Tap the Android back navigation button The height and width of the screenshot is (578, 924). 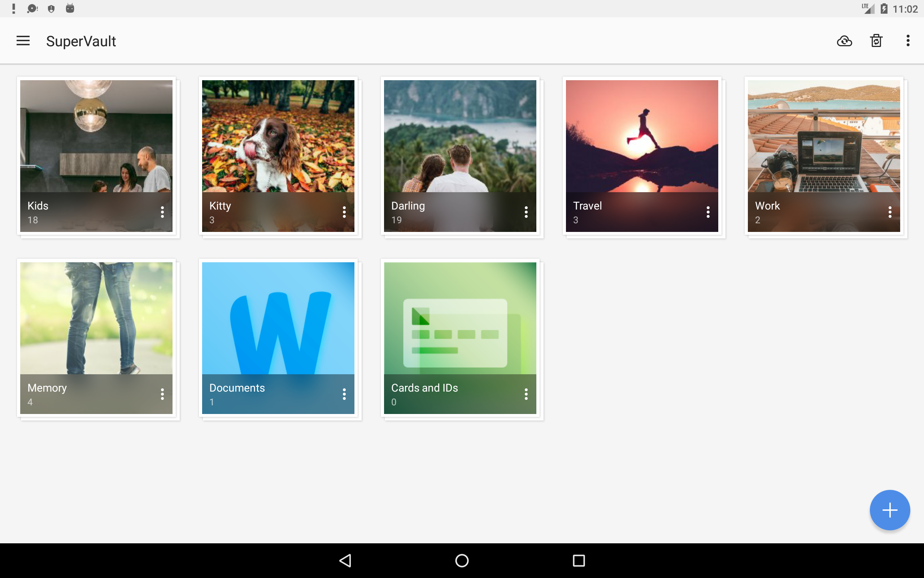pyautogui.click(x=345, y=560)
